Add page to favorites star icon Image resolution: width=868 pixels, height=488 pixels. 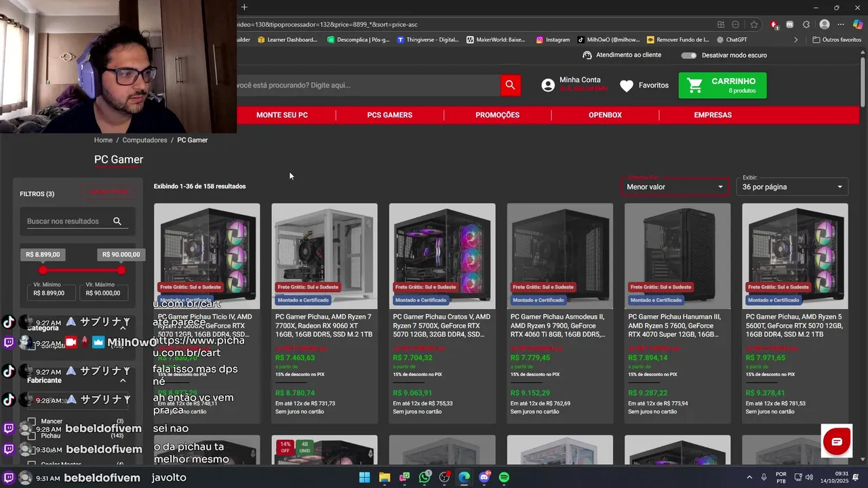point(753,24)
